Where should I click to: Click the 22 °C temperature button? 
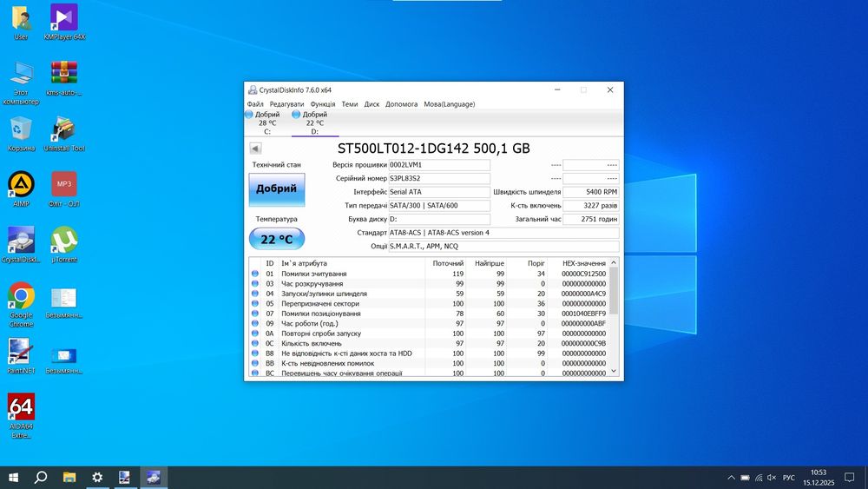pos(277,239)
